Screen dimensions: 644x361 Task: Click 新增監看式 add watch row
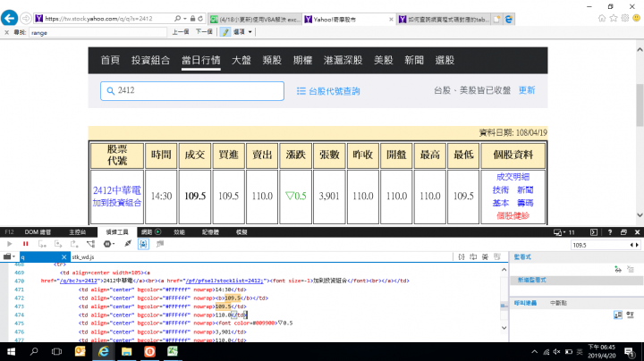click(576, 281)
